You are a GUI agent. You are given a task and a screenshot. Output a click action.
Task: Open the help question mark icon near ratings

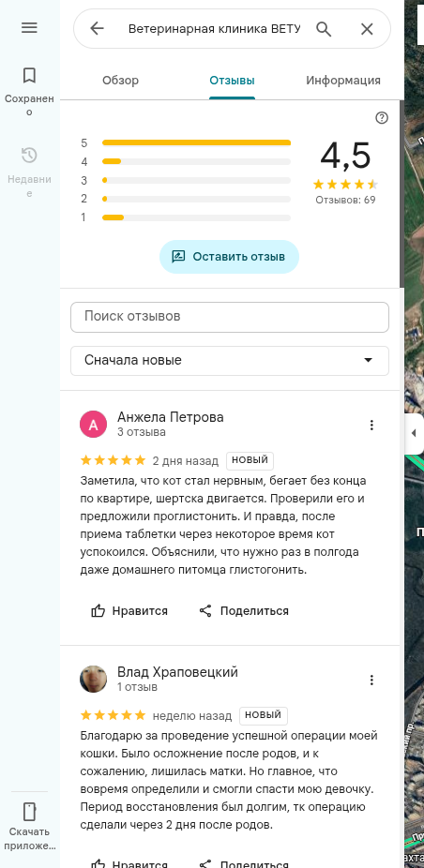[382, 118]
